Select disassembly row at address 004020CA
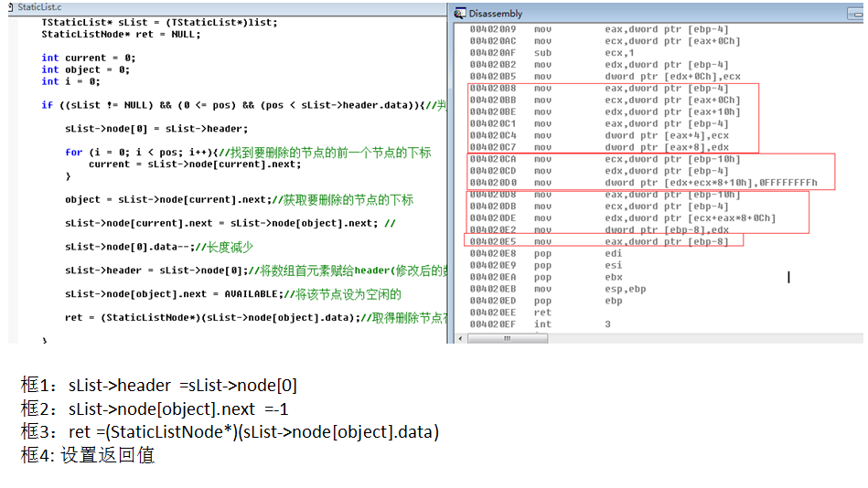Screen dimensions: 868x488 point(605,159)
